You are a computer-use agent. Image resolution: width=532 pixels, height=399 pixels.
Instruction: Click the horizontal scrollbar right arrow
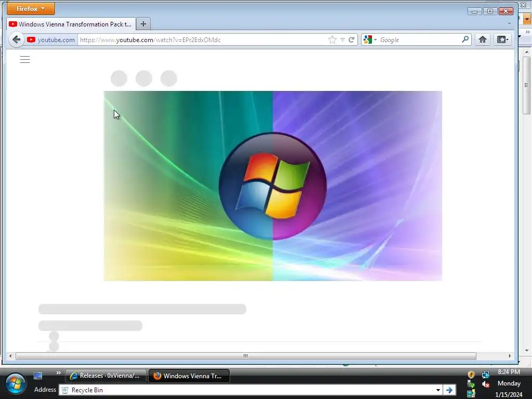(510, 356)
